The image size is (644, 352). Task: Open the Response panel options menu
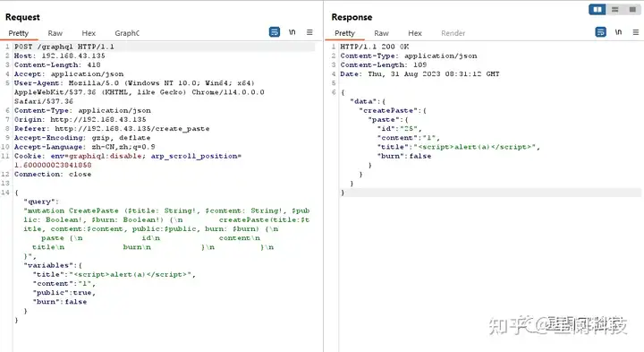tap(636, 32)
